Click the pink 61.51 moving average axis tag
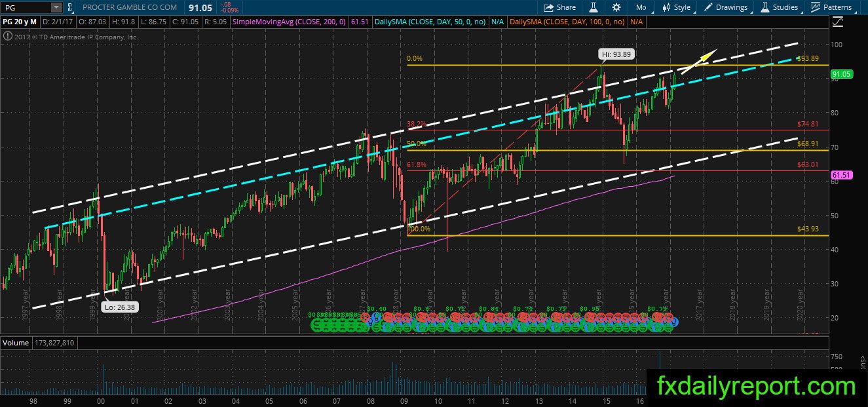This screenshot has height=407, width=868. click(840, 176)
